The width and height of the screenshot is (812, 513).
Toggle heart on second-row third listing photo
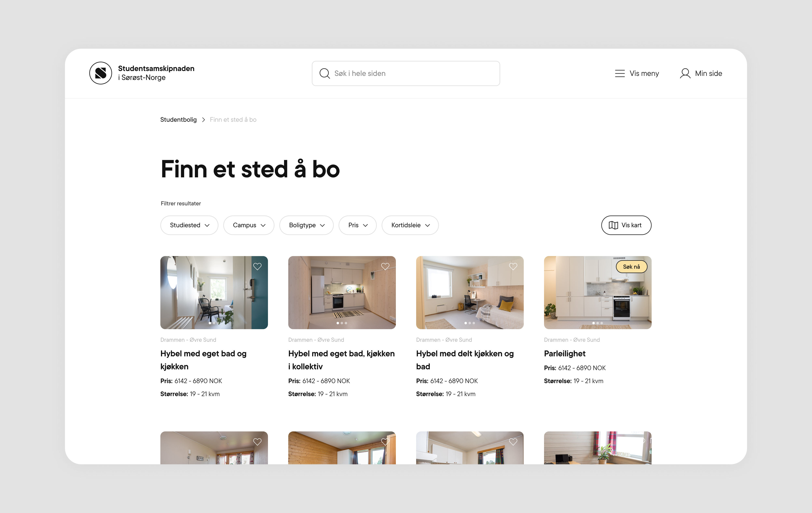click(x=513, y=442)
